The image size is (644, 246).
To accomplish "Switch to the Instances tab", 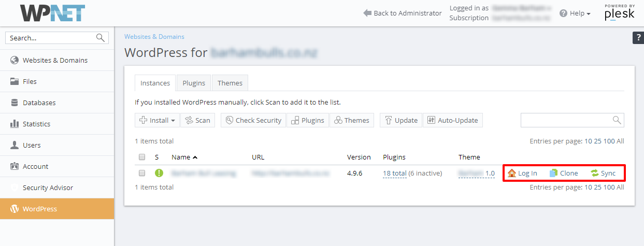I will coord(155,83).
